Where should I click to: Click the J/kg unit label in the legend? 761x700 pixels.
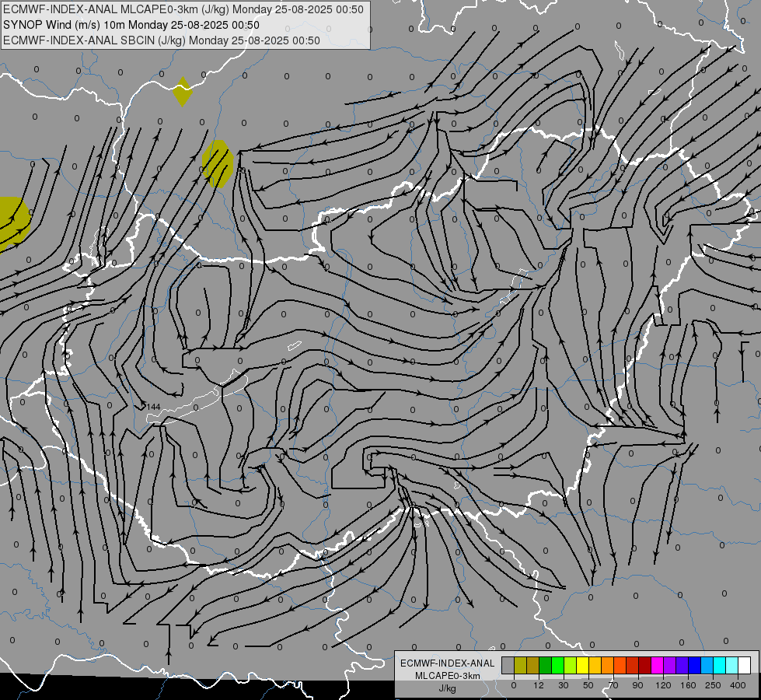[447, 688]
